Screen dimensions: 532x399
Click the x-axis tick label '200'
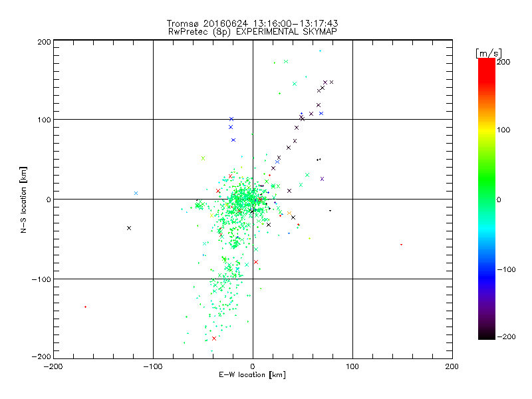[x=452, y=366]
